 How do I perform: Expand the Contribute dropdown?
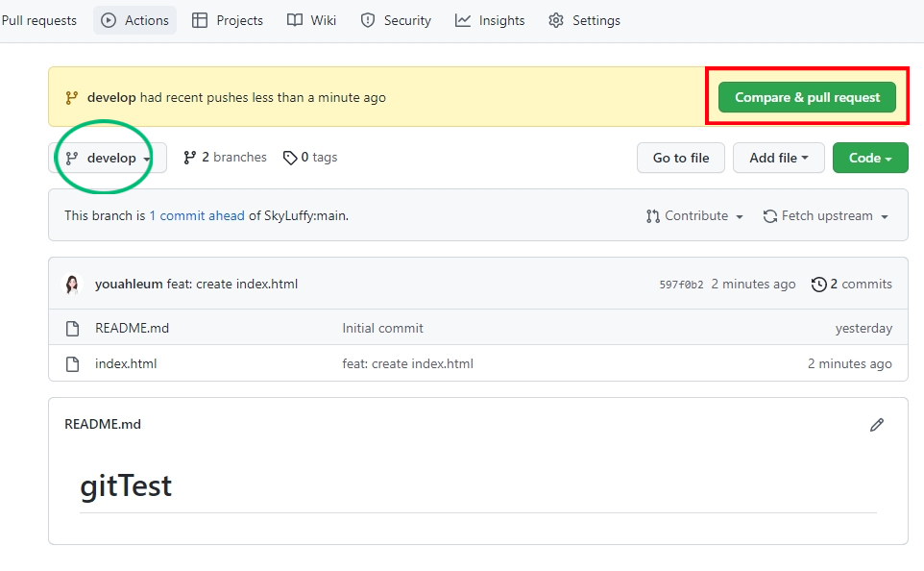[694, 216]
